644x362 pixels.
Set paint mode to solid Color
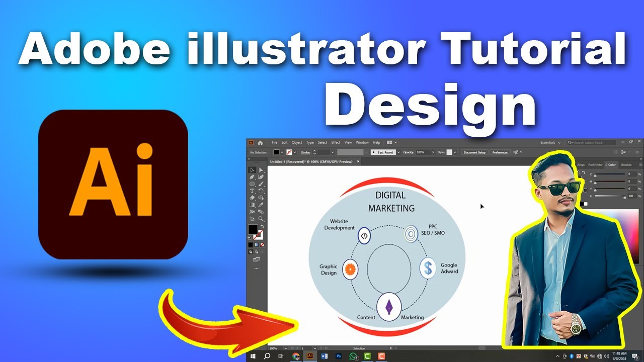[251, 244]
